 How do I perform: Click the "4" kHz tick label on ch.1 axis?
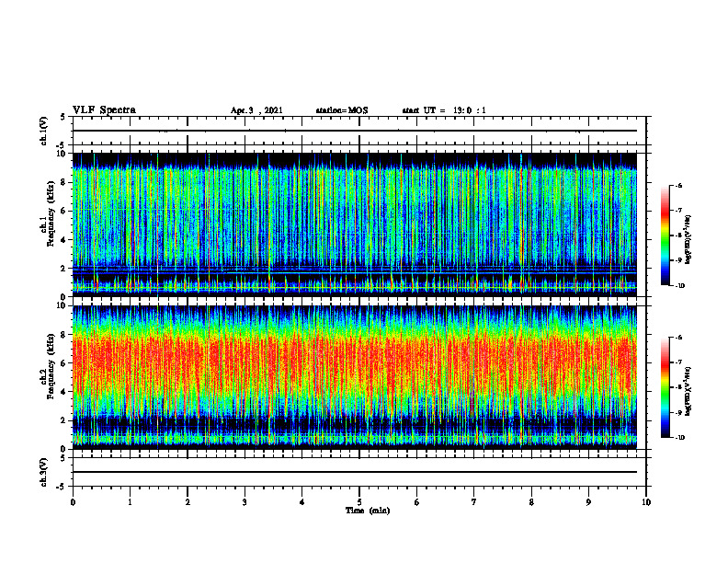pos(64,240)
